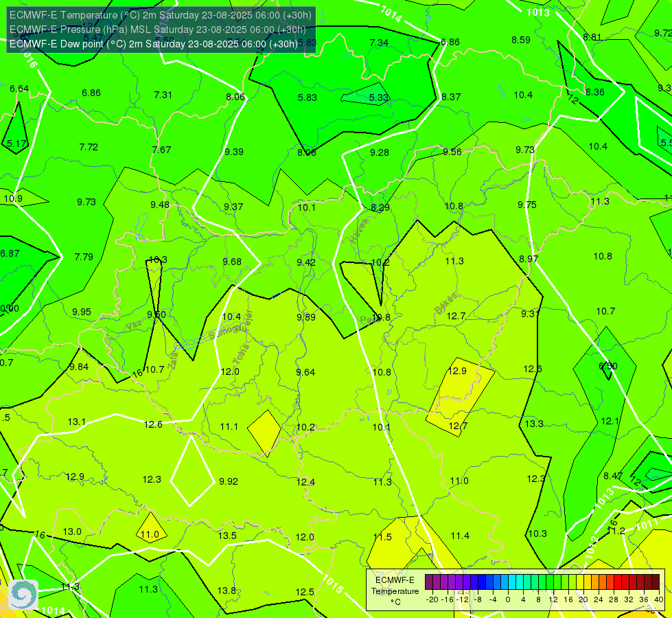This screenshot has height=618, width=672.
Task: Click the 9.68 temperature value
Action: point(232,262)
